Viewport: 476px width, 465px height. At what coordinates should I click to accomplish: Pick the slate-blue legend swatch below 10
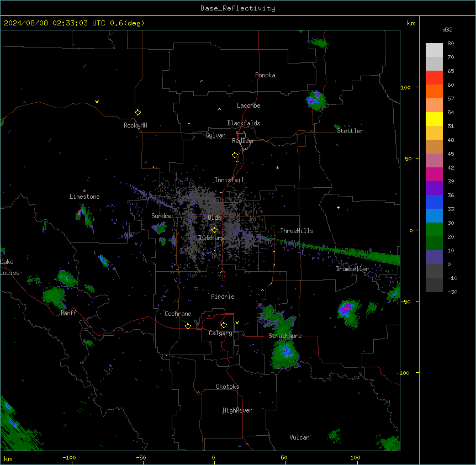(434, 257)
